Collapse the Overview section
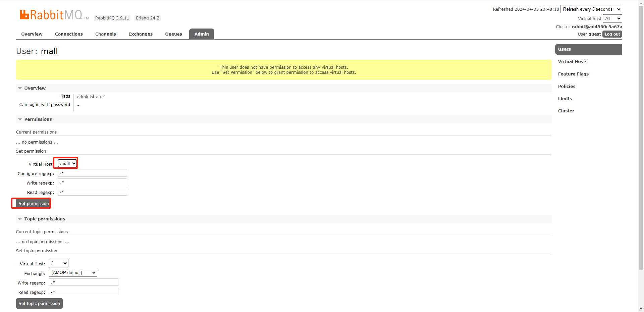 tap(35, 88)
